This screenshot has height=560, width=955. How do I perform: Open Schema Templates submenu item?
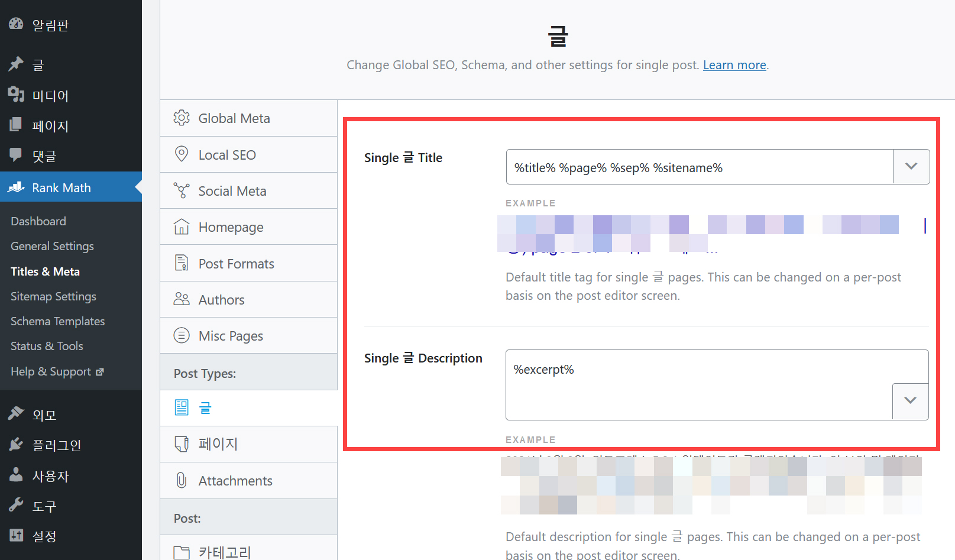click(57, 321)
